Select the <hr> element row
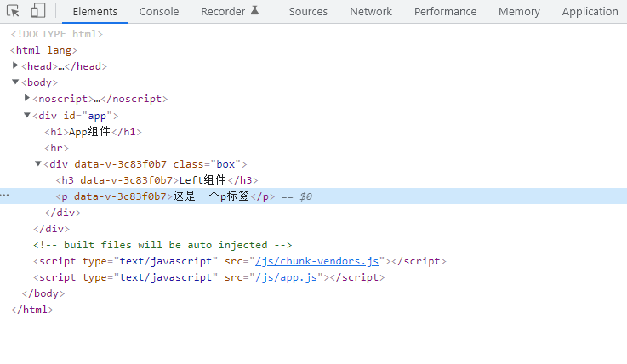Screen dimensions: 627x364 [56, 148]
